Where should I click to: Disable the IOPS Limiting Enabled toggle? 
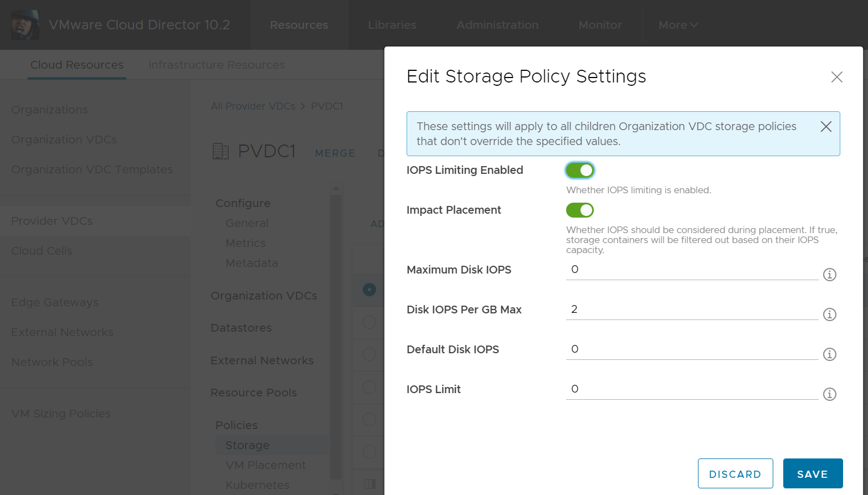579,170
